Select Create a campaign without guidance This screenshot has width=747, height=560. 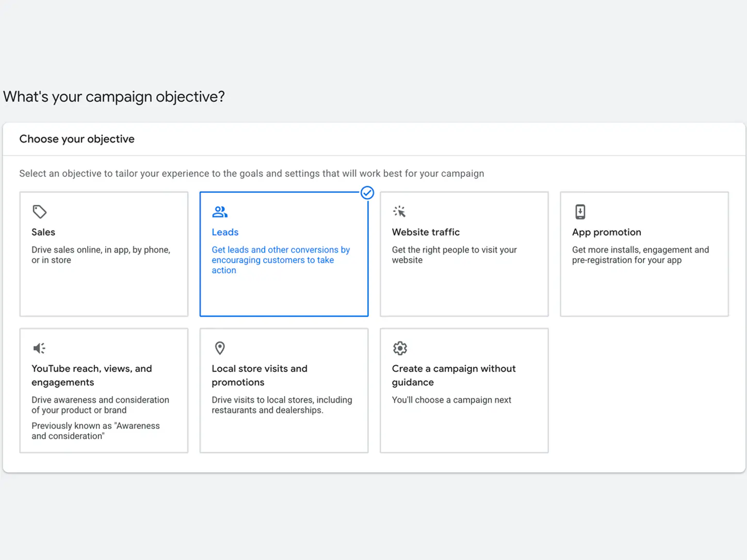(x=454, y=375)
